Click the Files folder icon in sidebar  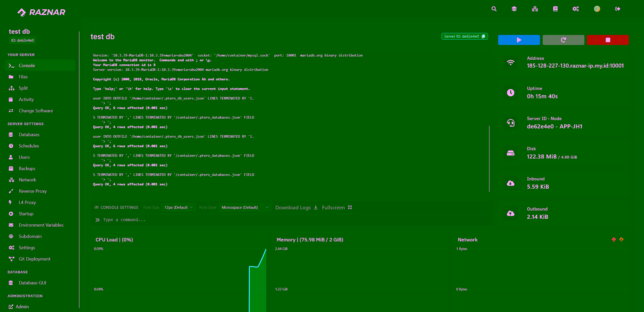pyautogui.click(x=11, y=77)
